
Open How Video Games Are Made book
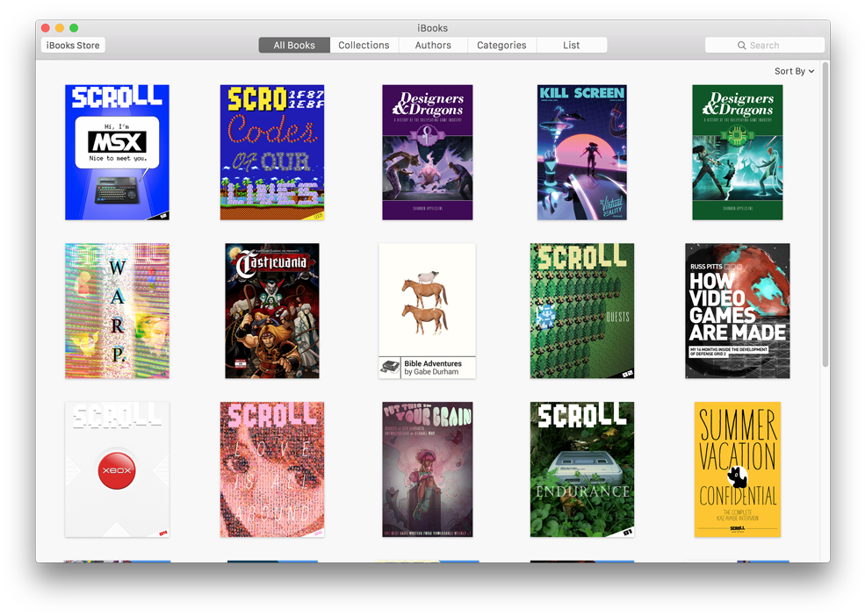tap(738, 311)
